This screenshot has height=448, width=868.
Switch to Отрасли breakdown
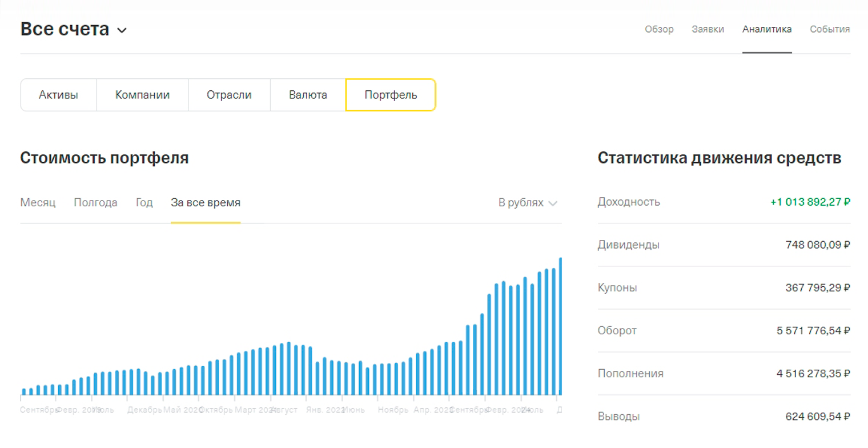229,95
